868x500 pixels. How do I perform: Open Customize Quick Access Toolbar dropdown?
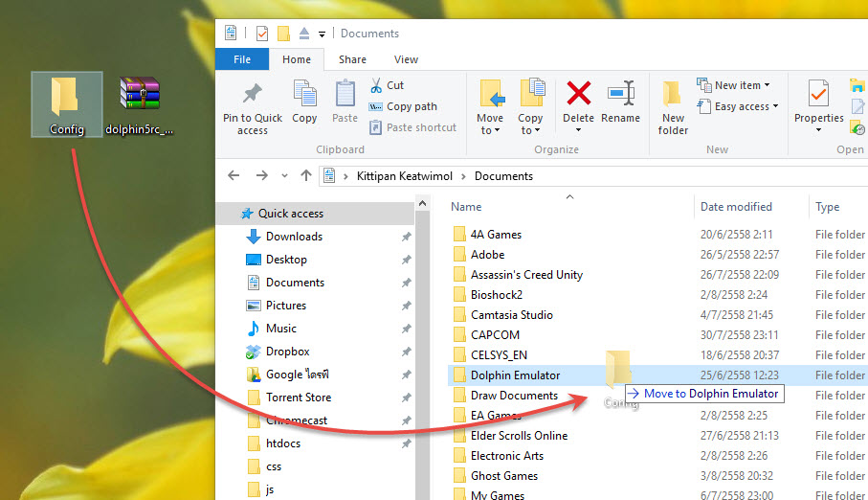322,34
